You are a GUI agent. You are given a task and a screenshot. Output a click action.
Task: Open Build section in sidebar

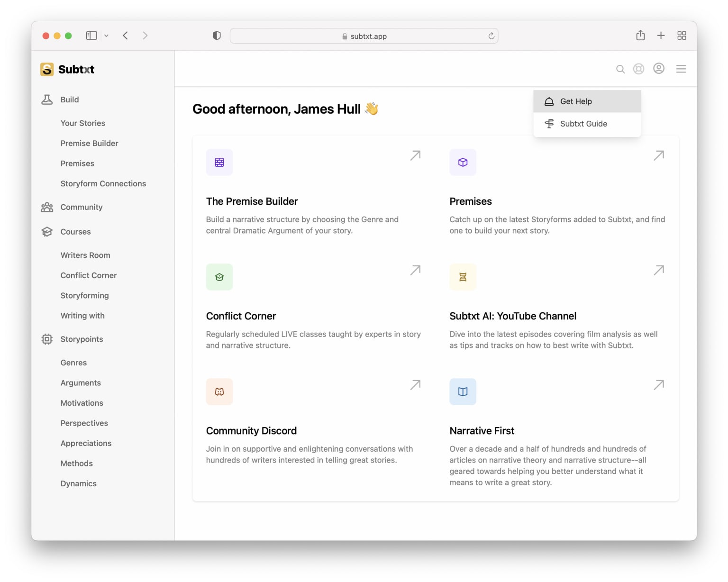pos(70,100)
